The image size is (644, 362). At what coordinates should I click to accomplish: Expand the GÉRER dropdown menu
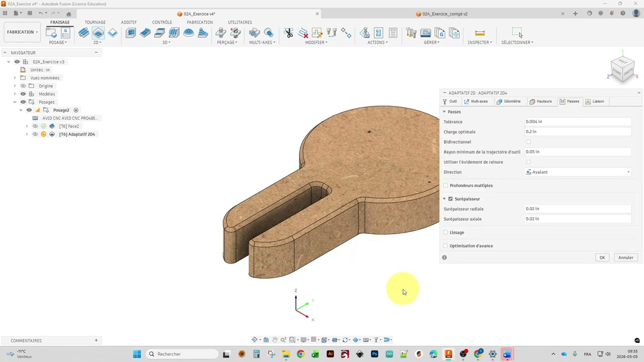(432, 42)
